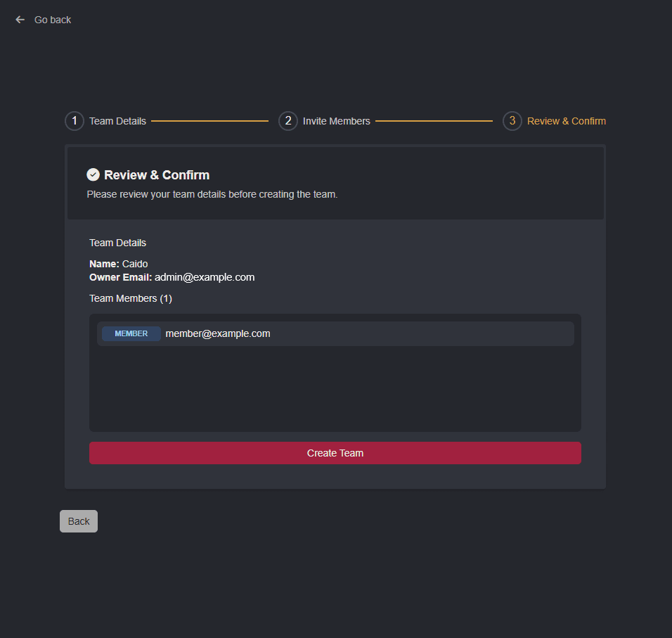672x638 pixels.
Task: Click the Review & Confirm heading text
Action: [x=157, y=175]
